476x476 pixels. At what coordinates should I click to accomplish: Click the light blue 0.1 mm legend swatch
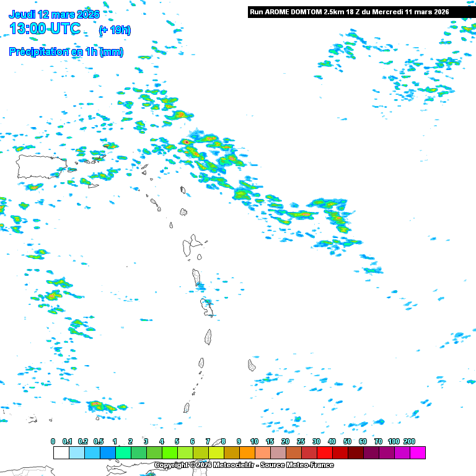tap(76, 453)
